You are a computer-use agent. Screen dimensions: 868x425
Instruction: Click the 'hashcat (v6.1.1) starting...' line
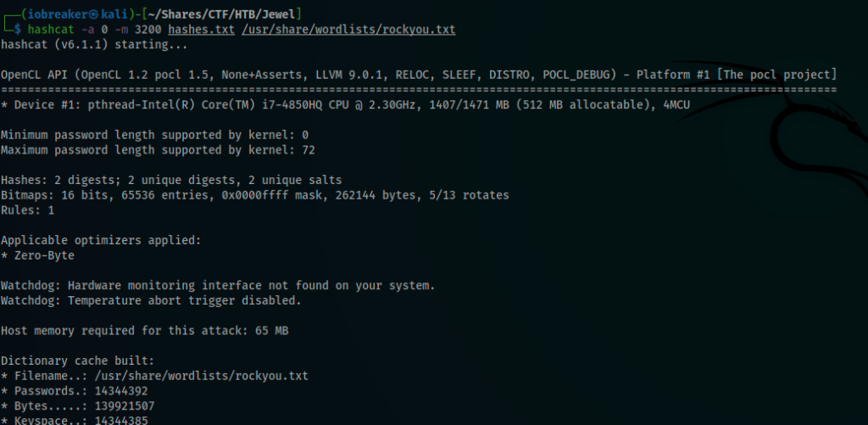click(x=94, y=44)
